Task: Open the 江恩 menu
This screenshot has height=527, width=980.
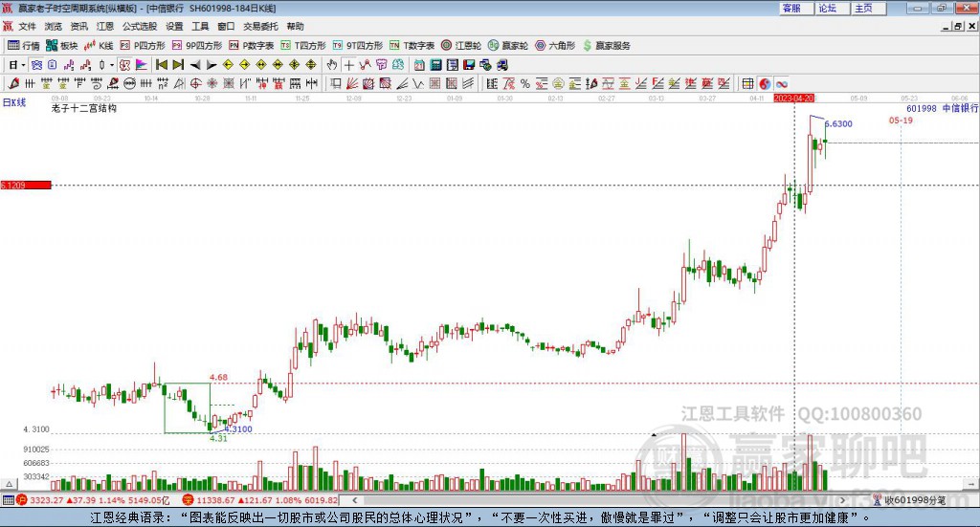Action: click(x=105, y=26)
